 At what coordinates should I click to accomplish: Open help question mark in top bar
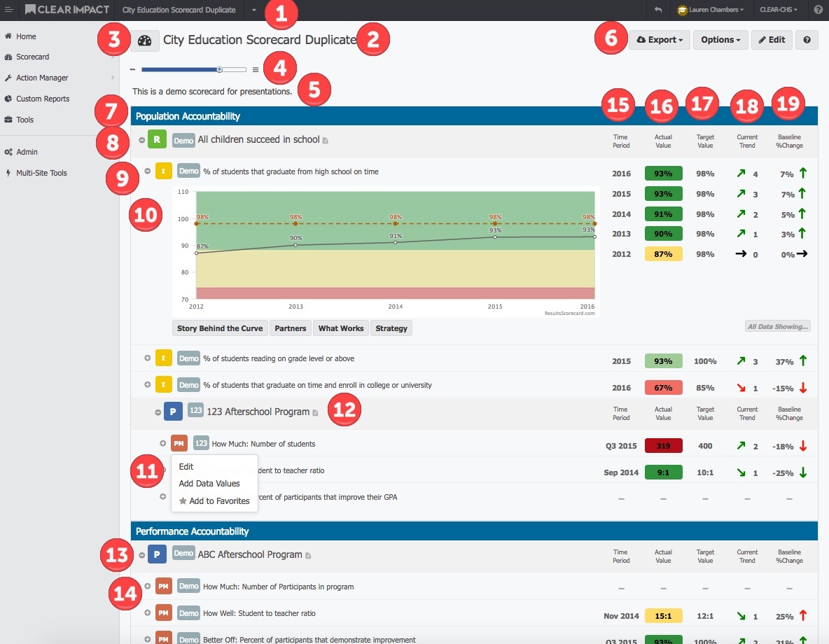point(818,10)
